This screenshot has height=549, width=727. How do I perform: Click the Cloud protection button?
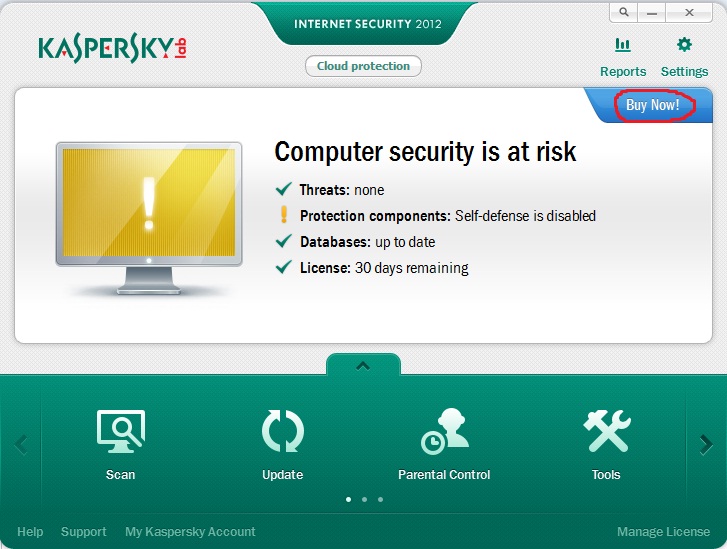(x=363, y=66)
